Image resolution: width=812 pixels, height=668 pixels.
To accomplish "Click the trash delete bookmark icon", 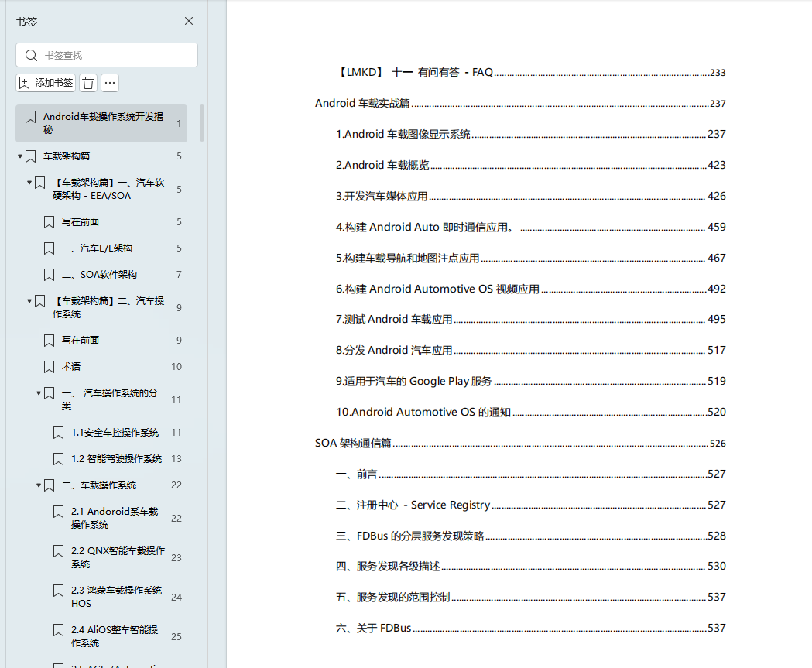I will [x=88, y=83].
